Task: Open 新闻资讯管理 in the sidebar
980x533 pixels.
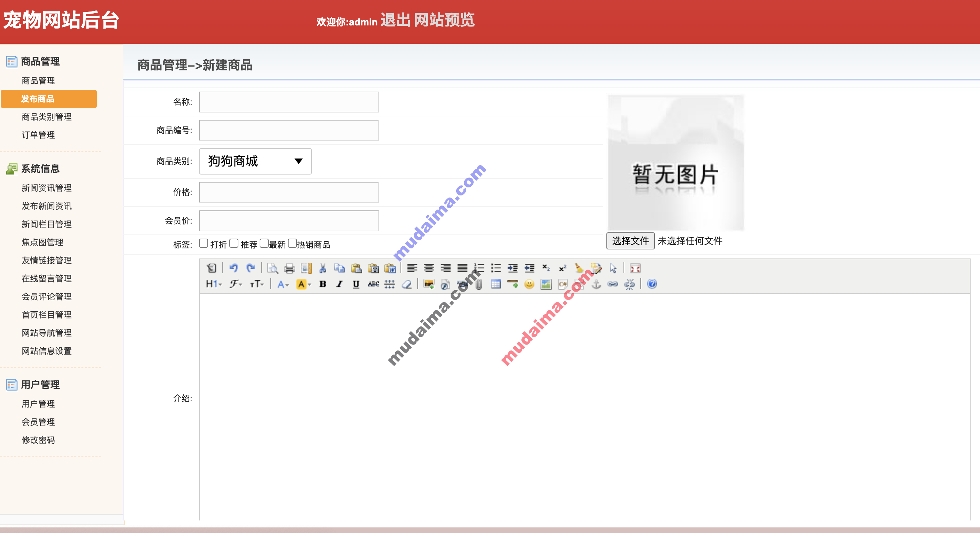Action: tap(46, 188)
